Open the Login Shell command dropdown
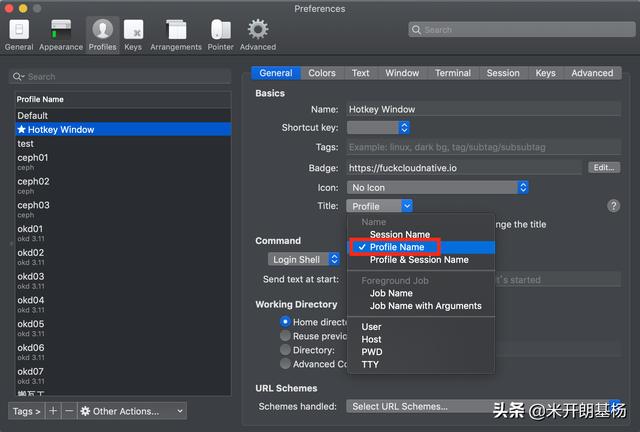The image size is (640, 432). [303, 259]
